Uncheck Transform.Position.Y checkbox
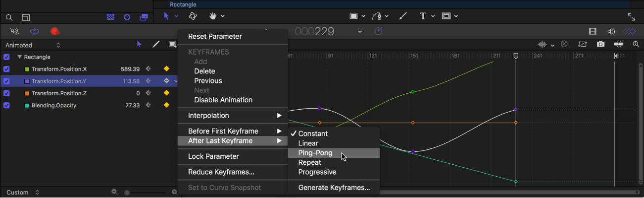644x198 pixels. [6, 81]
